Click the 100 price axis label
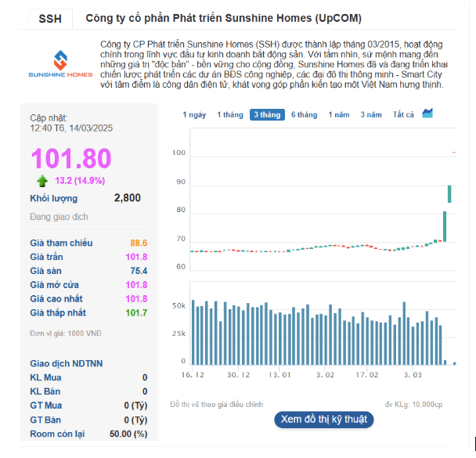 click(x=178, y=153)
